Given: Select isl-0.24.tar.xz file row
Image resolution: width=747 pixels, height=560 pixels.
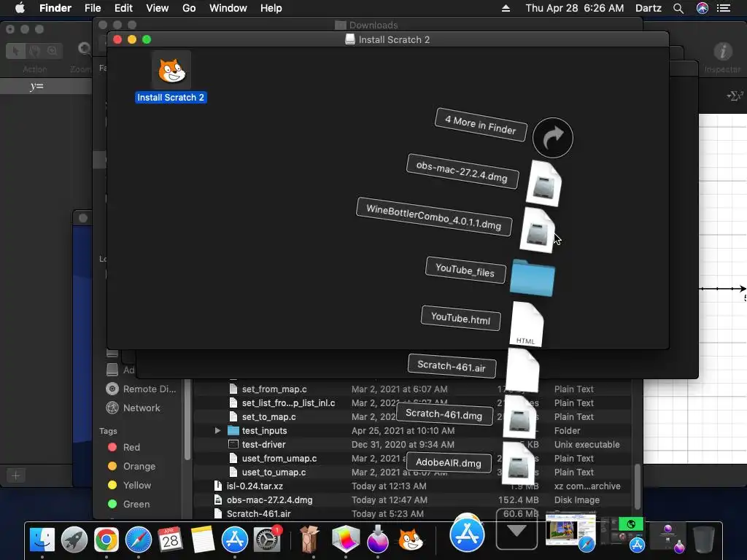Looking at the screenshot, I should pos(413,486).
